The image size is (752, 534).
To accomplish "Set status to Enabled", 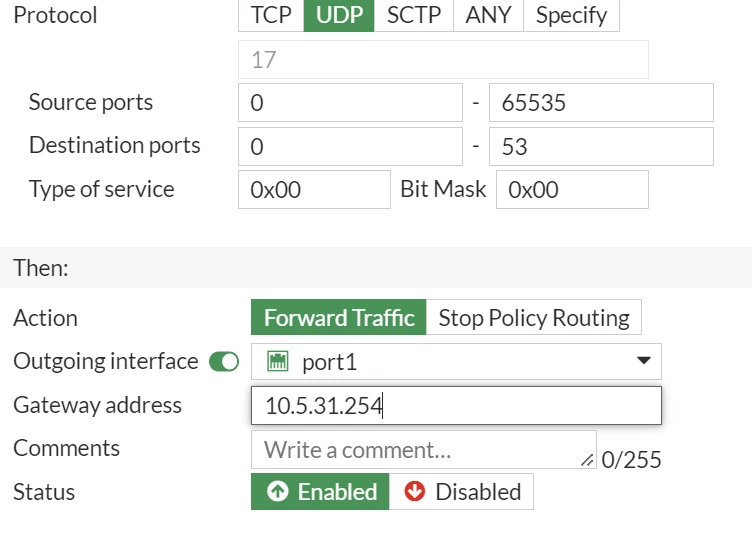I will [320, 491].
